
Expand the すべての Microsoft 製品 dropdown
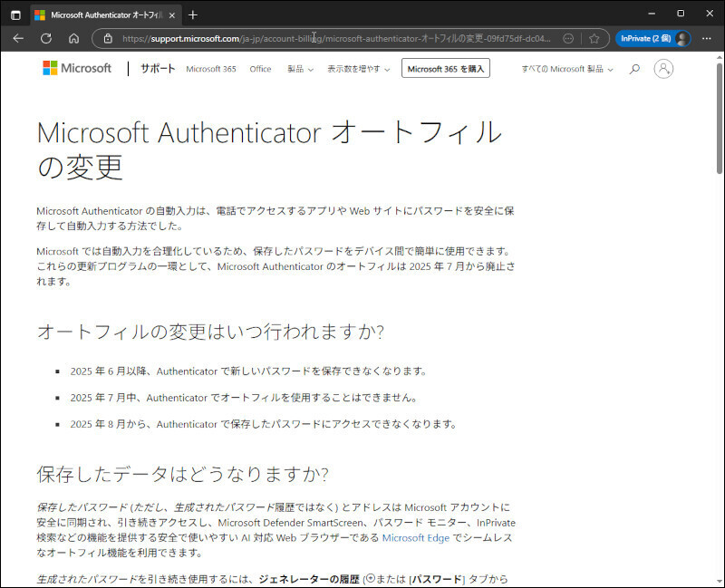point(567,69)
